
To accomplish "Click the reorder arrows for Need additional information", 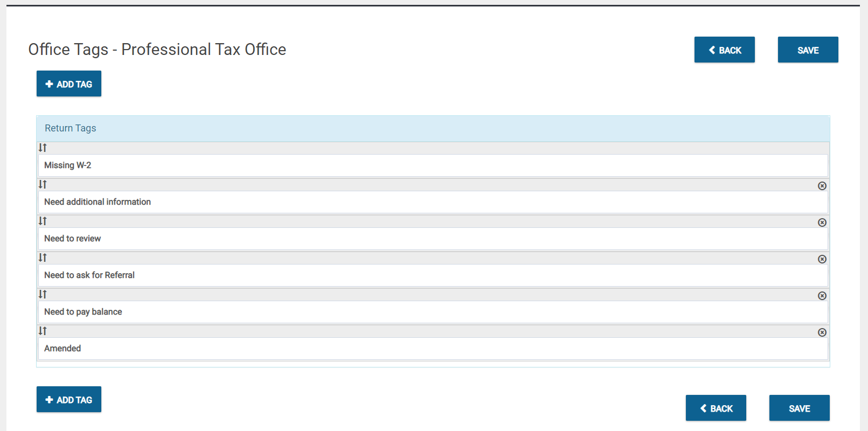I will pos(43,184).
